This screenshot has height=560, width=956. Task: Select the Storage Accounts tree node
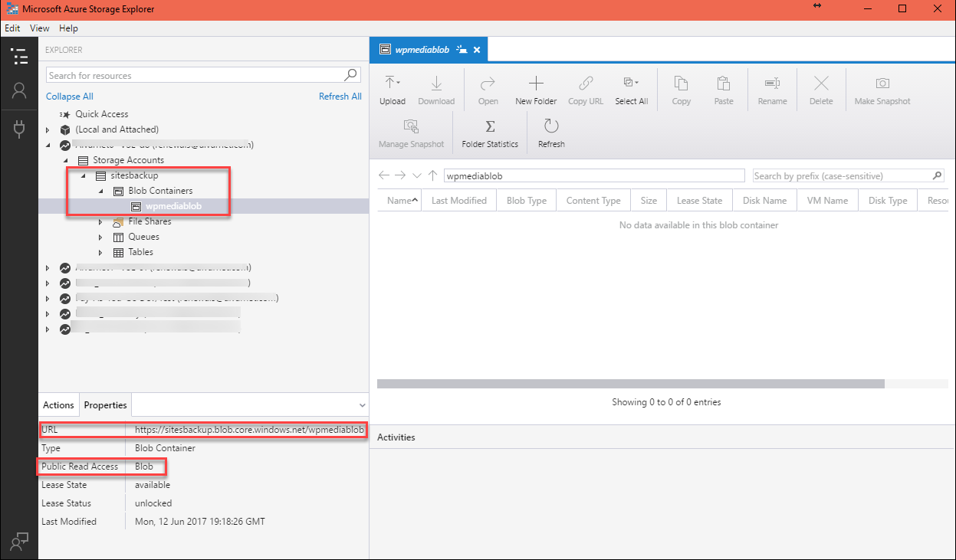[x=128, y=160]
